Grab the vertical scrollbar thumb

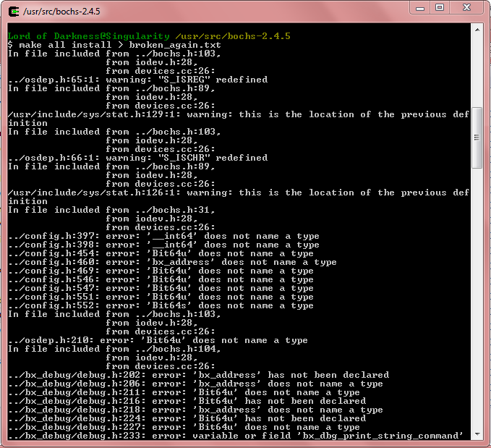pyautogui.click(x=477, y=138)
